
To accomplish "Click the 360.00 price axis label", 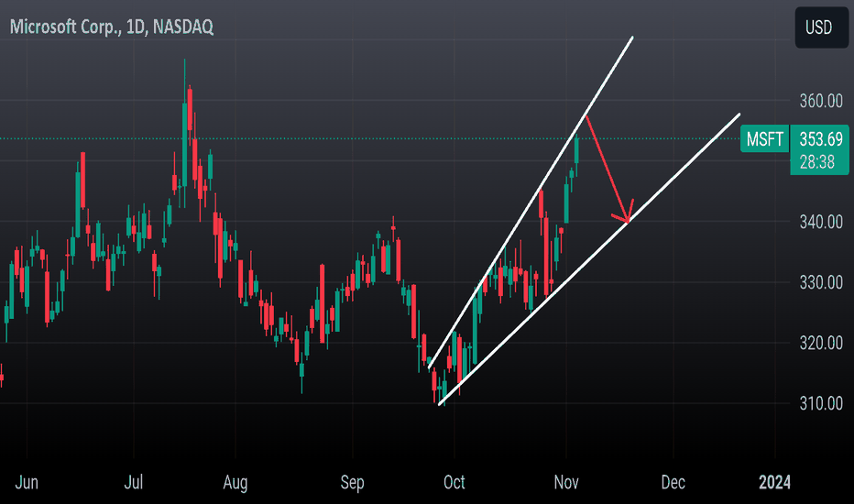I will 821,101.
